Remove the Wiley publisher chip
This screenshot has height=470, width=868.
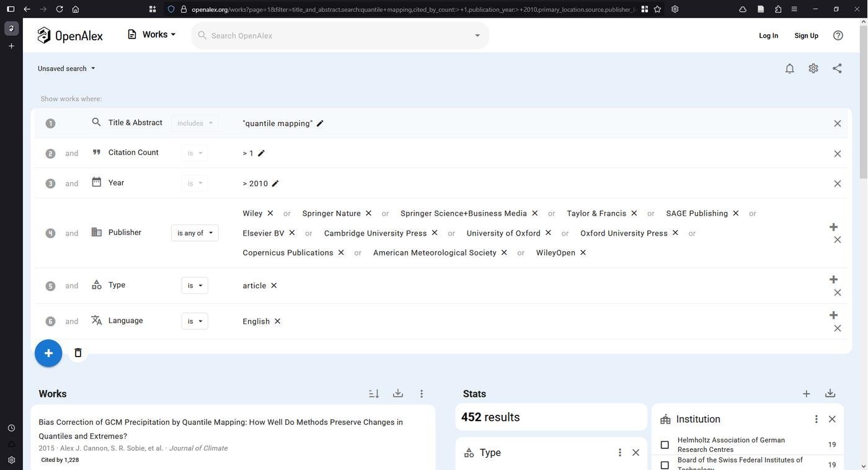tap(270, 213)
